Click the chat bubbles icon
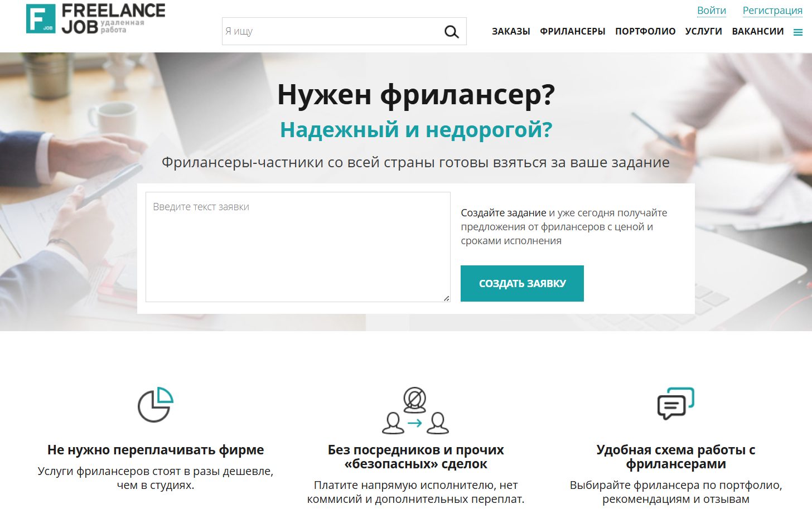 (x=676, y=404)
